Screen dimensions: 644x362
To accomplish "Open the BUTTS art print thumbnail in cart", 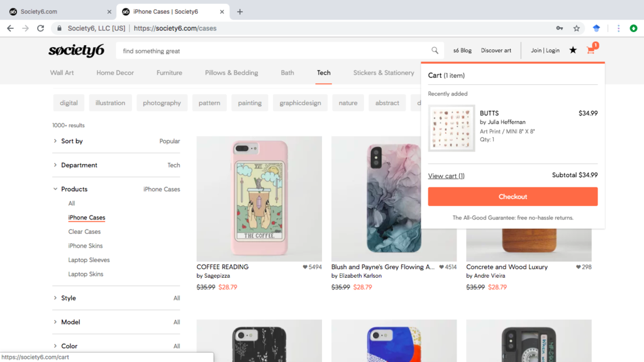I will [452, 128].
